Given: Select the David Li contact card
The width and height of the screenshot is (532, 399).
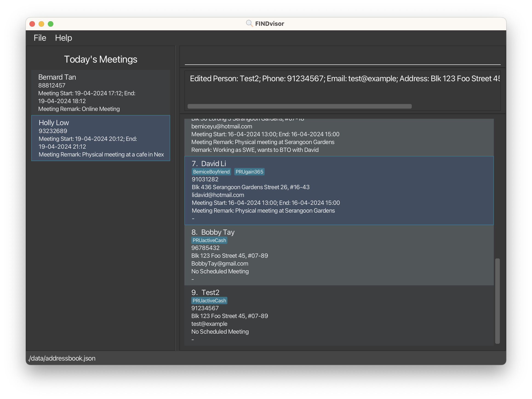Looking at the screenshot, I should 339,191.
